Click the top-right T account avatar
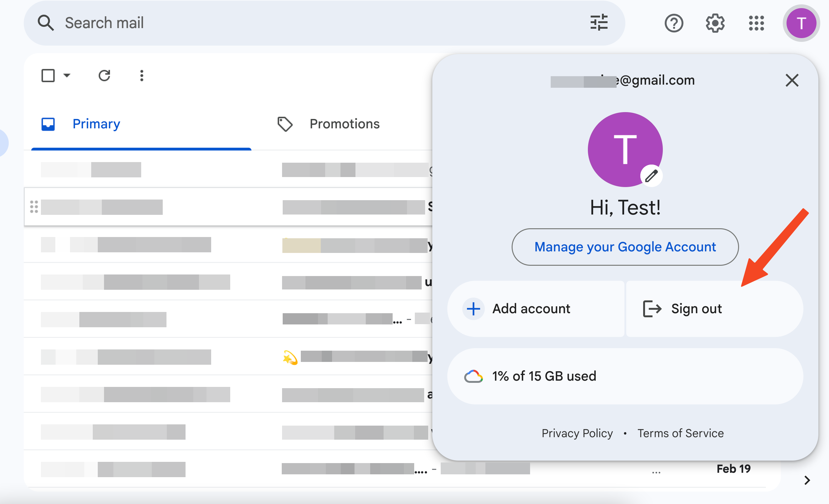Viewport: 829px width, 504px height. [801, 23]
